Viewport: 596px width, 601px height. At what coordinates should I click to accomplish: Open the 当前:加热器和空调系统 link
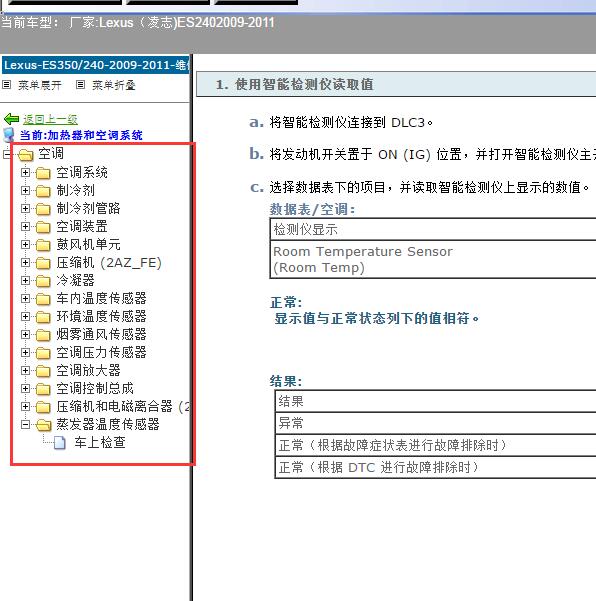pos(81,135)
